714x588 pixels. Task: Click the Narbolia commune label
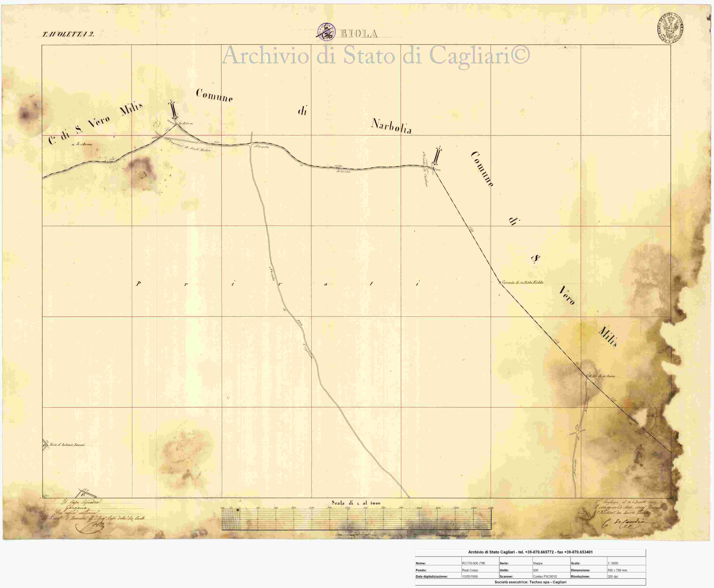pyautogui.click(x=391, y=126)
